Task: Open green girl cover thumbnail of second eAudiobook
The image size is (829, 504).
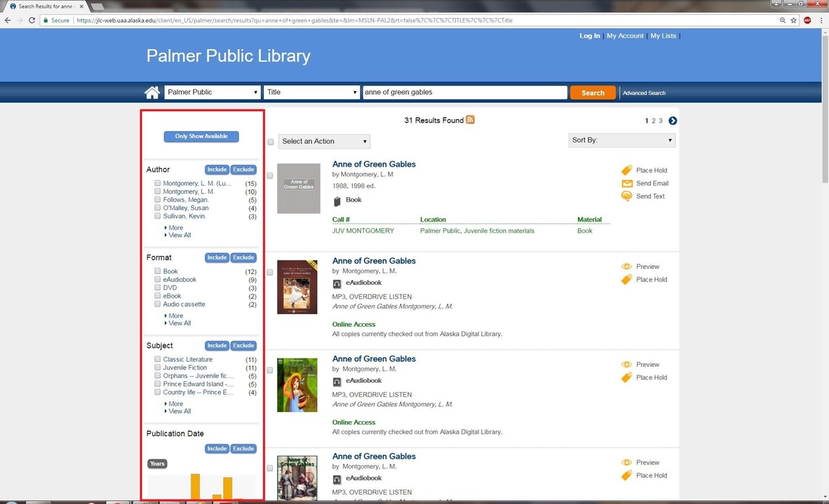Action: point(297,385)
